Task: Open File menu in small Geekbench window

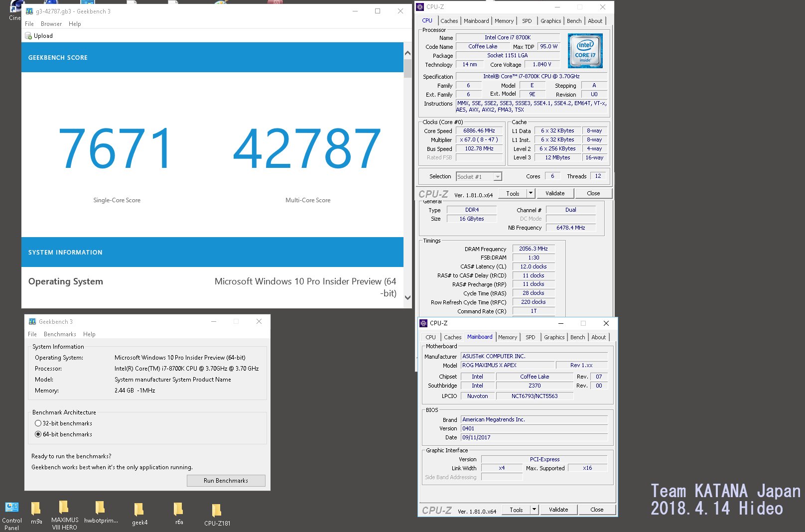Action: 32,334
